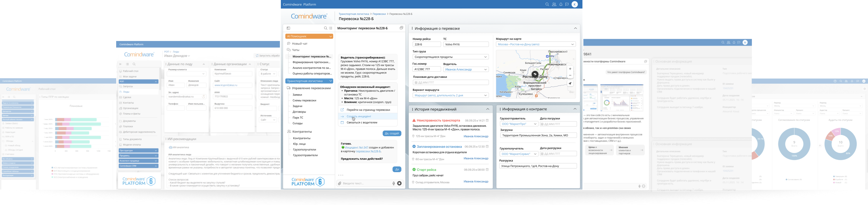Screen dimensions: 868x205
Task: Click the map geolocation arrow button
Action: [x=570, y=83]
